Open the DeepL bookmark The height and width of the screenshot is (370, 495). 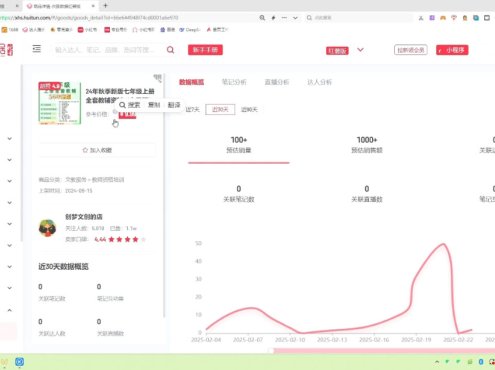pos(190,30)
